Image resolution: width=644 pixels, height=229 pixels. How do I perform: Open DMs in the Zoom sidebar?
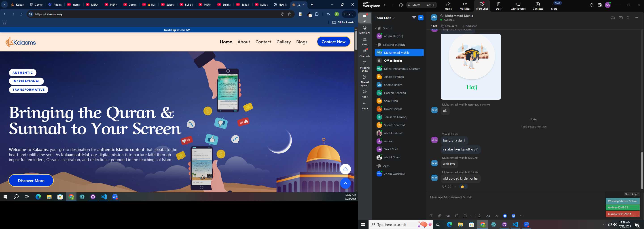[x=365, y=42]
